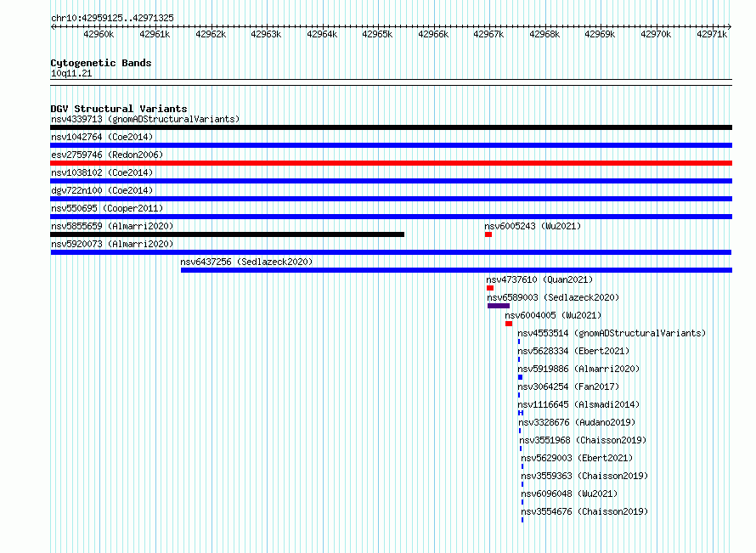Click the red nsv6004005 variant marker
This screenshot has width=756, height=553.
tap(509, 324)
